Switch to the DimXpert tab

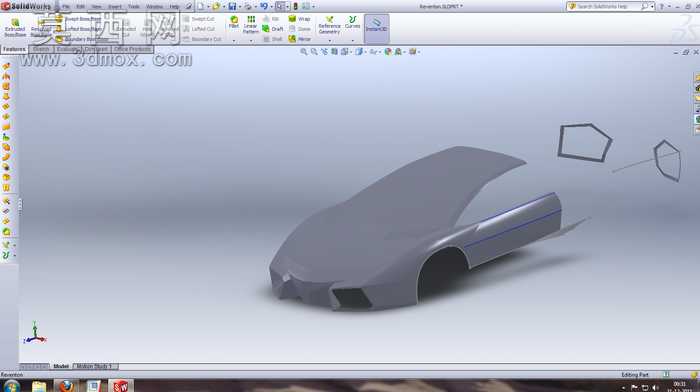pyautogui.click(x=96, y=49)
